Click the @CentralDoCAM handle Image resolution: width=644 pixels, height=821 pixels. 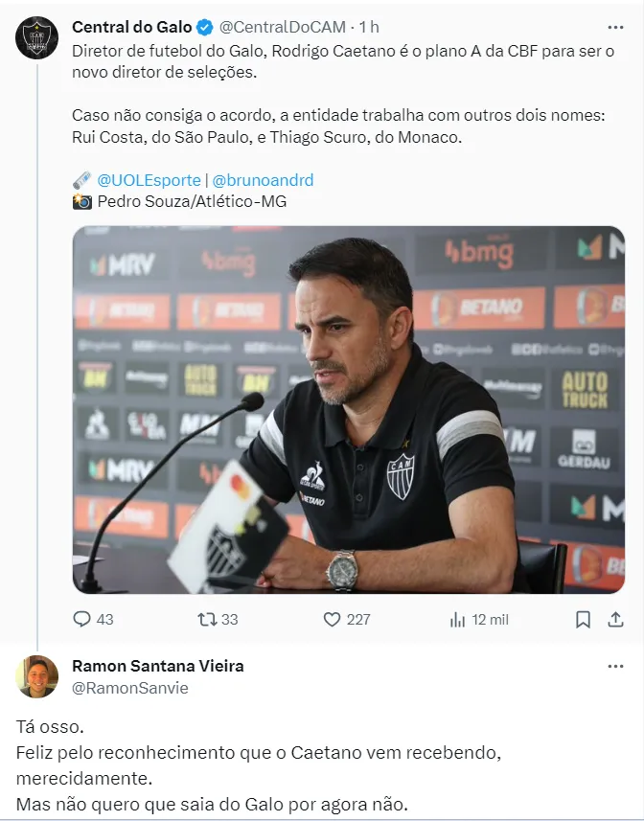pos(282,27)
